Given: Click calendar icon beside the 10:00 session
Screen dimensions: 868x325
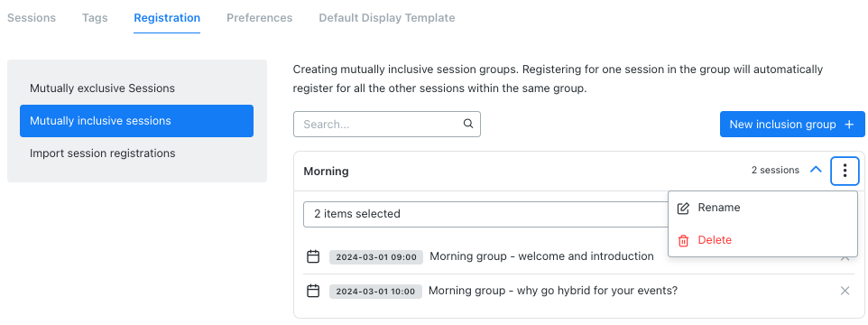Looking at the screenshot, I should [313, 291].
